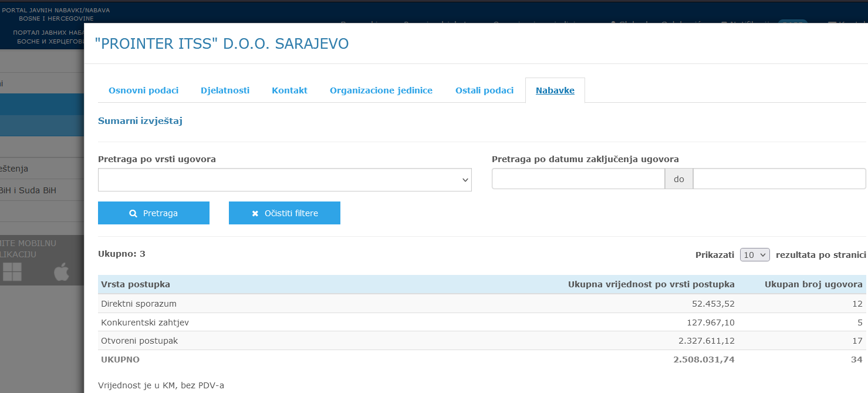The width and height of the screenshot is (868, 393).
Task: Click the contract start date field
Action: pos(578,179)
